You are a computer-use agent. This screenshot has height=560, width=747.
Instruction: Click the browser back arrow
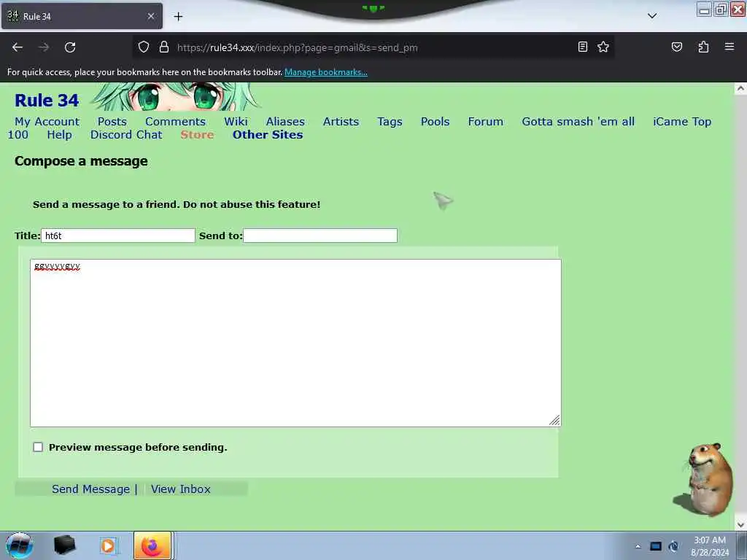(18, 47)
